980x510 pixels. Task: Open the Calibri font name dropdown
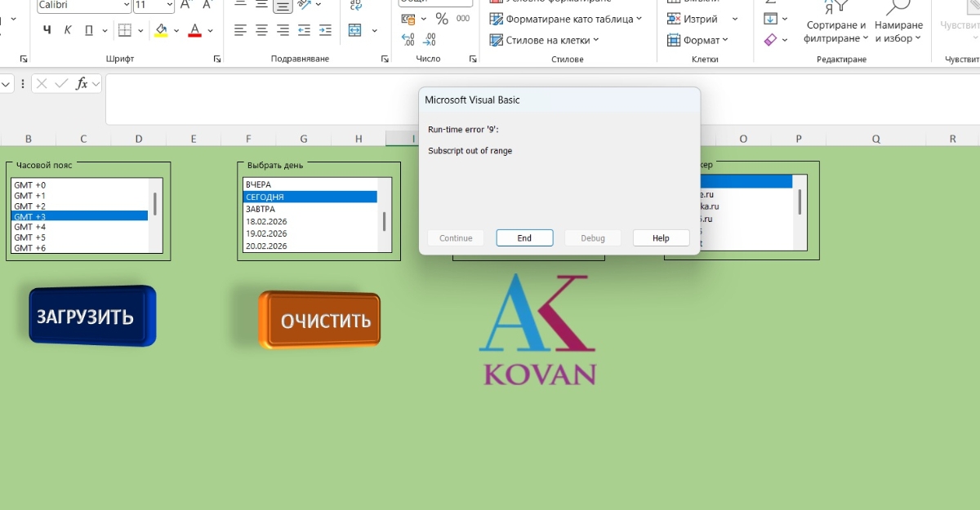click(x=126, y=5)
